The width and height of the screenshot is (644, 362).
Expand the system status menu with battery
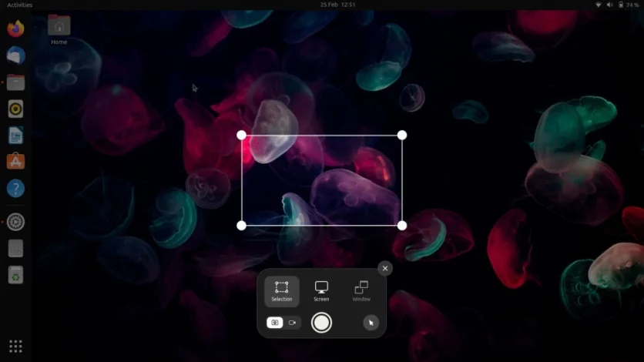616,5
